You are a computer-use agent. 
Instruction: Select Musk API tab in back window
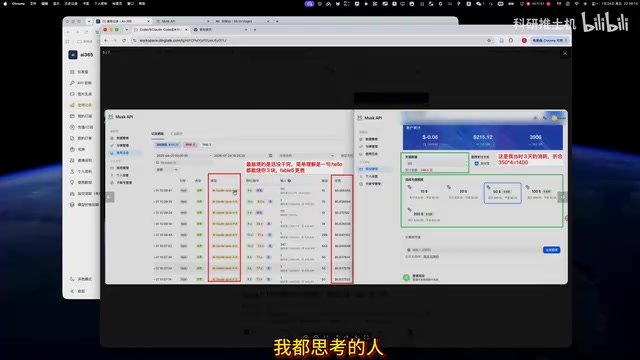click(182, 21)
